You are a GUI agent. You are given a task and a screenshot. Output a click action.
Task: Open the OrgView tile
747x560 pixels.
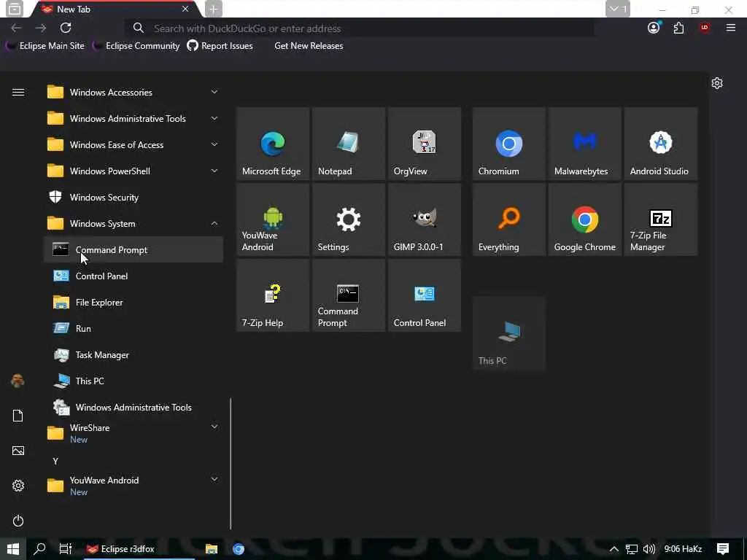425,144
